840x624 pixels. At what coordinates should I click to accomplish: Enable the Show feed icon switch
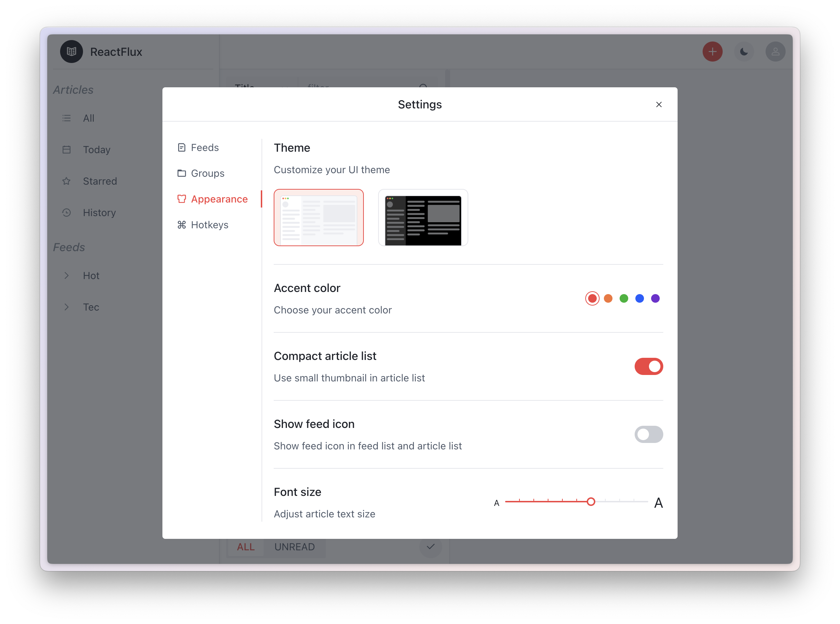point(649,434)
